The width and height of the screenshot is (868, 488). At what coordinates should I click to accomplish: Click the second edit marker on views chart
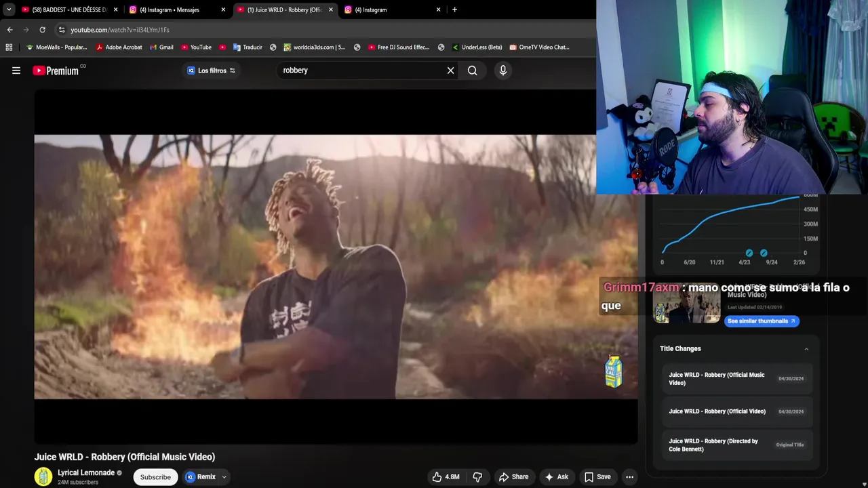coord(764,253)
